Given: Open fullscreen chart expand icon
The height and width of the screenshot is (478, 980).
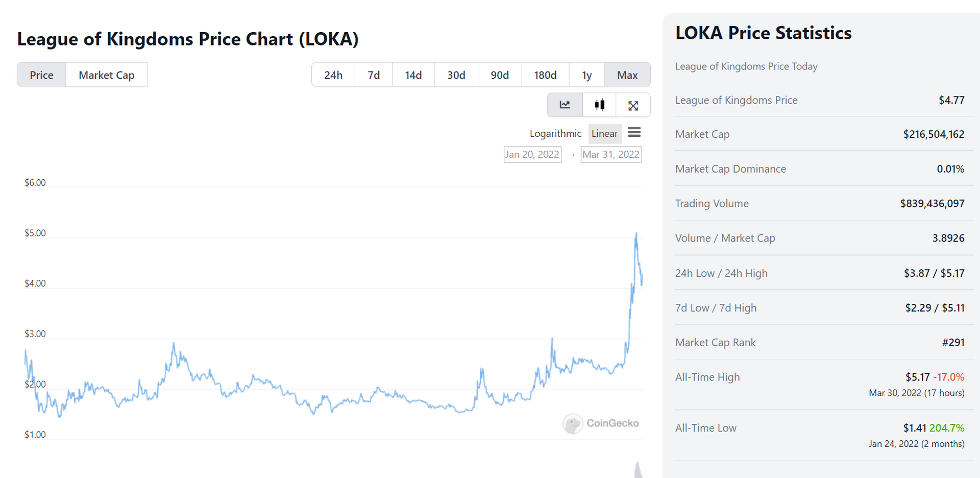Looking at the screenshot, I should pos(633,106).
